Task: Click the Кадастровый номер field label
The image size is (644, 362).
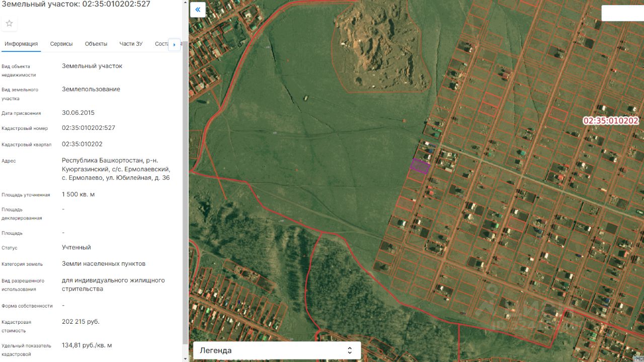Action: pyautogui.click(x=25, y=128)
